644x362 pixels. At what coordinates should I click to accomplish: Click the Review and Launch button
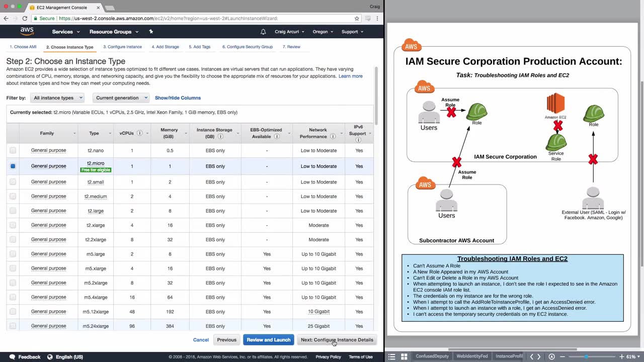click(269, 340)
